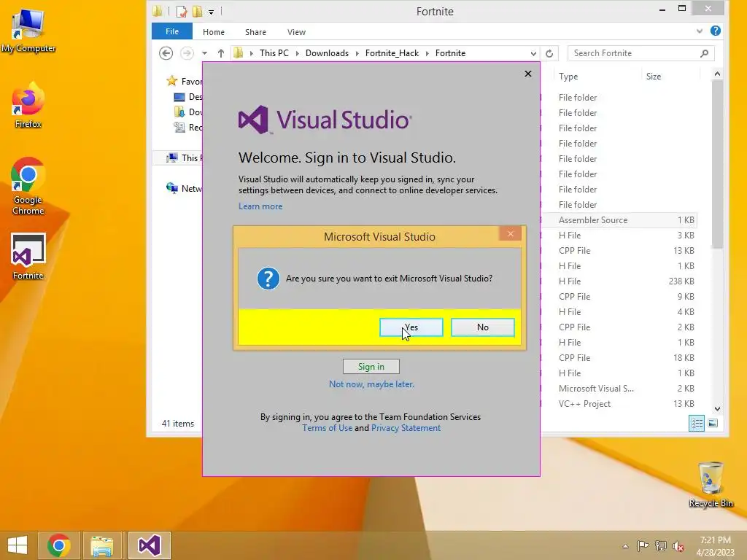Open Firefox desktop shortcut

28,105
